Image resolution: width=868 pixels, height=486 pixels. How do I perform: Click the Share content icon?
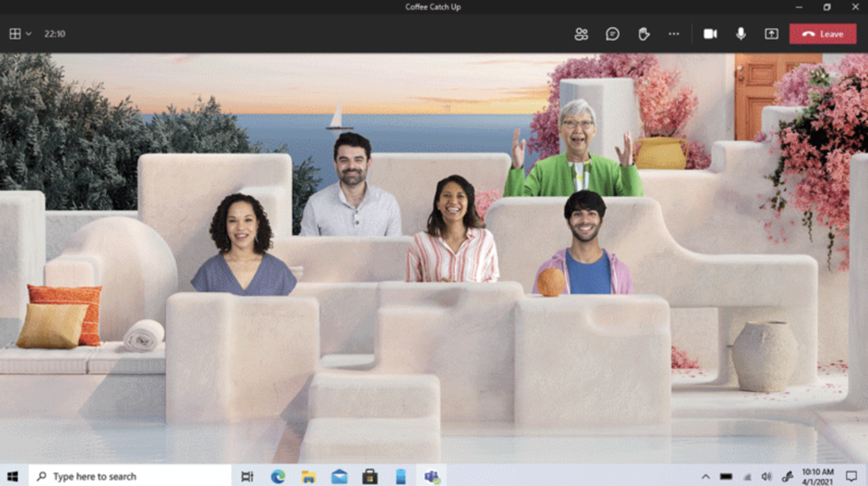pyautogui.click(x=771, y=34)
